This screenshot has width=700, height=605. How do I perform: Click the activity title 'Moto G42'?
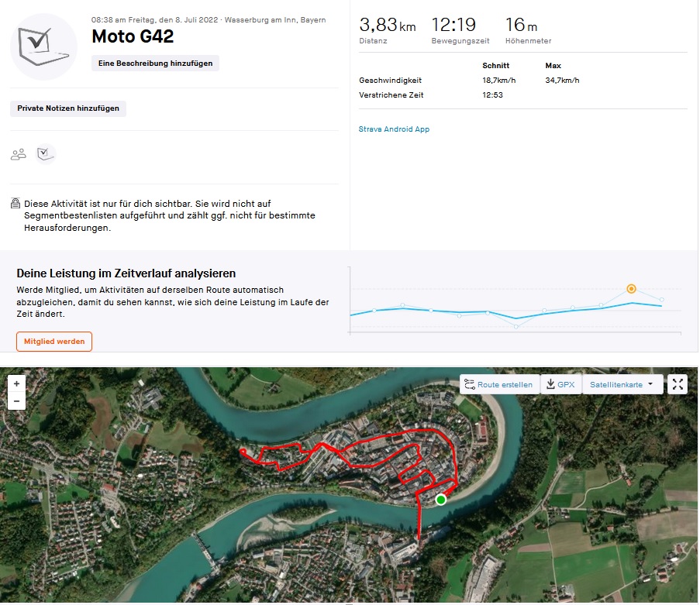pyautogui.click(x=132, y=36)
